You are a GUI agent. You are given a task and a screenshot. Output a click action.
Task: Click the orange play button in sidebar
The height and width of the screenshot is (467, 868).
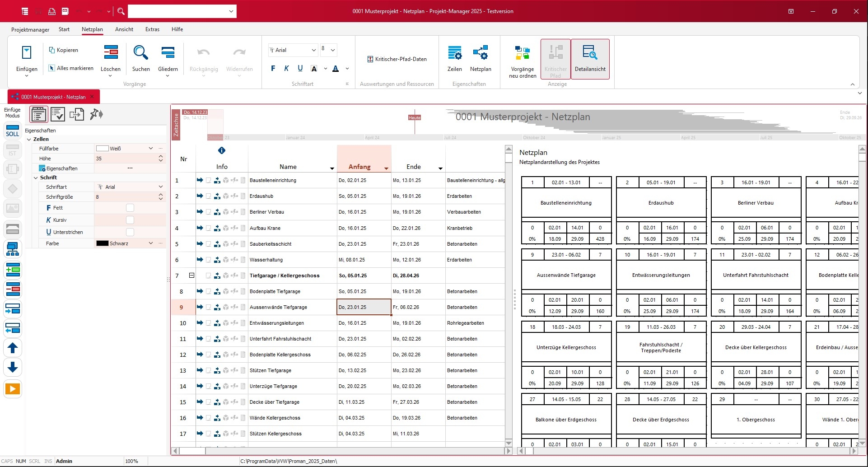tap(13, 388)
